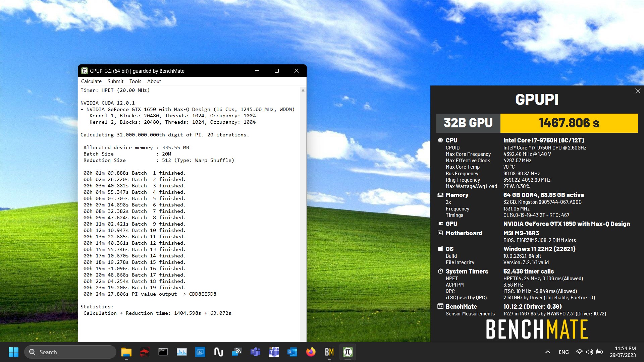Open Outlook from the taskbar
This screenshot has width=644, height=362.
[292, 352]
